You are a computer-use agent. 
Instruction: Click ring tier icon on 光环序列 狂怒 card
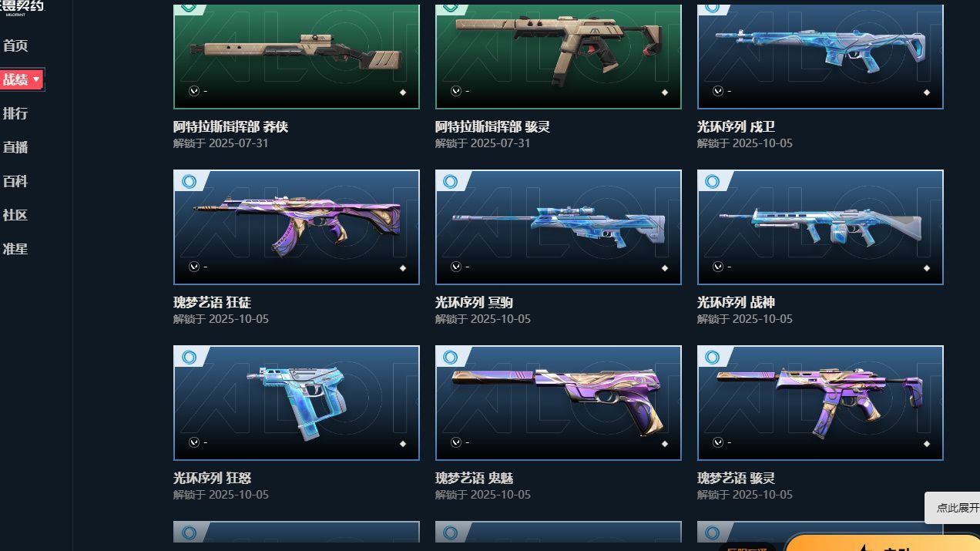point(189,357)
